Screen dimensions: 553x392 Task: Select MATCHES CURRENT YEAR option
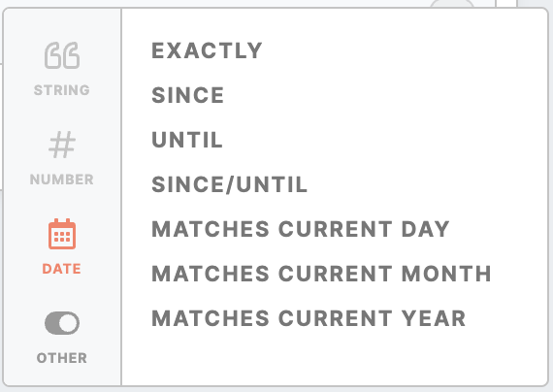pyautogui.click(x=309, y=318)
